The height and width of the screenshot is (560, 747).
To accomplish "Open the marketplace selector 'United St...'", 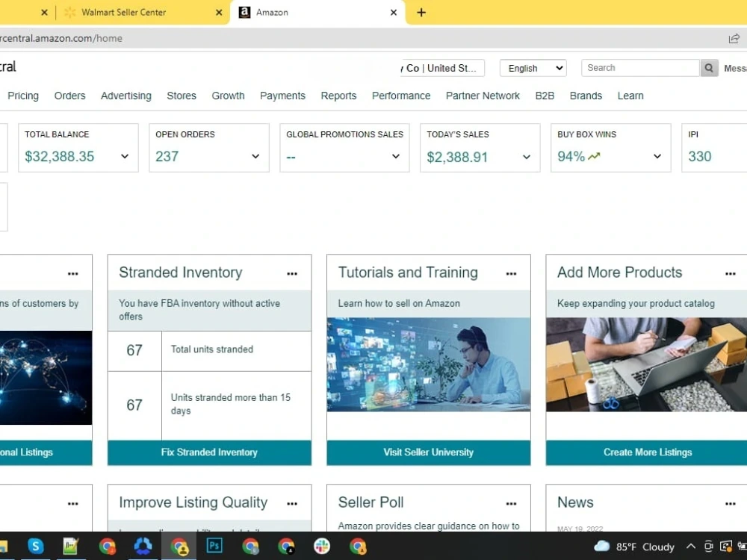I will [x=442, y=68].
